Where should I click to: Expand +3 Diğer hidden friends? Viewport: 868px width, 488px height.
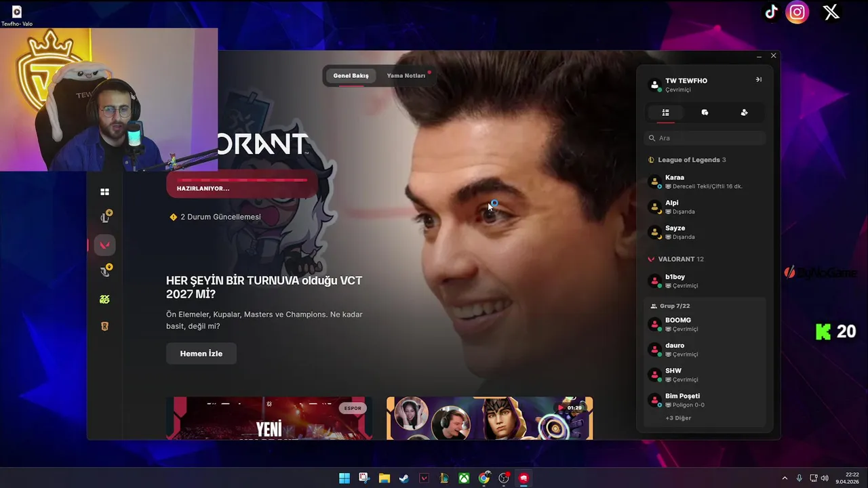tap(678, 418)
